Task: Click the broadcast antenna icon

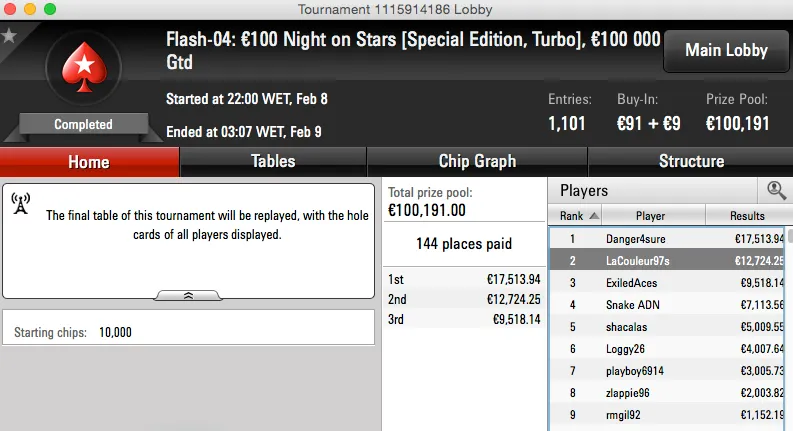Action: 21,204
